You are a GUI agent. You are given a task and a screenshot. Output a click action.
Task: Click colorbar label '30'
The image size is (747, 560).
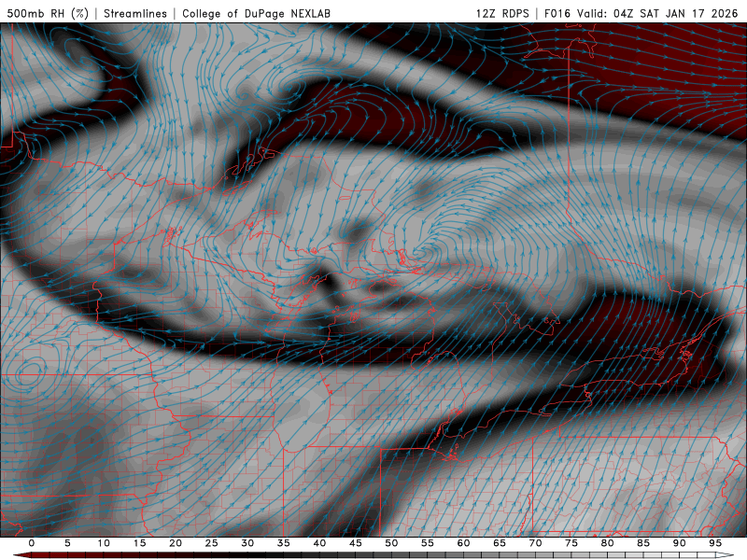pos(247,543)
